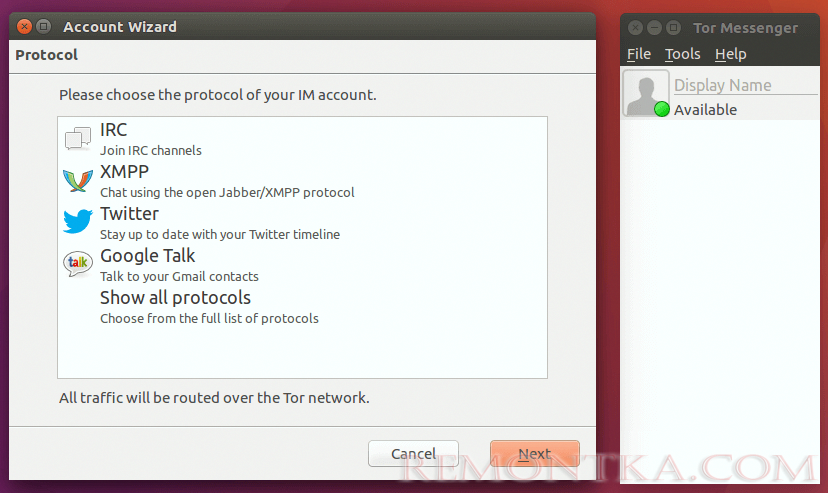The width and height of the screenshot is (828, 493).
Task: Click the XMPP protocol logo icon
Action: [78, 181]
